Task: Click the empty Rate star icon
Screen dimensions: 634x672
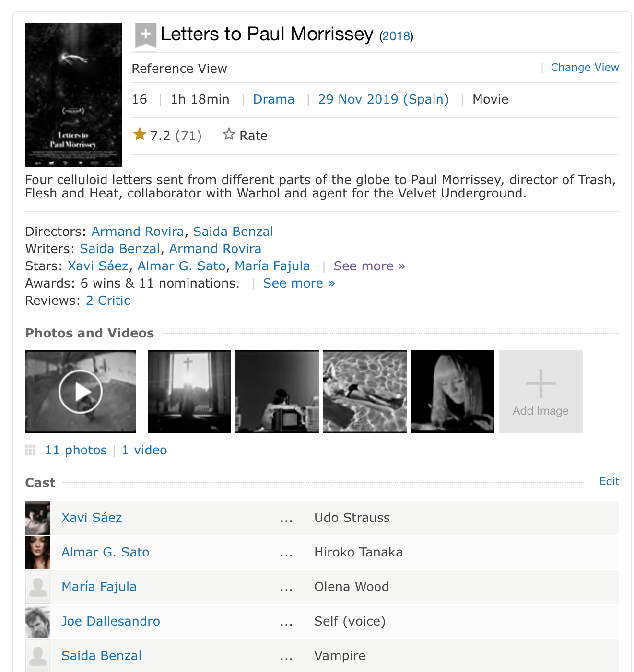Action: 229,135
